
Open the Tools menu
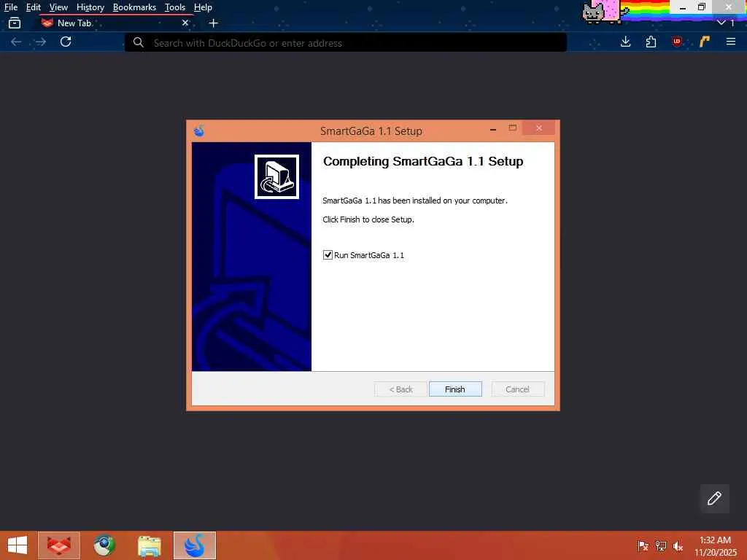pos(175,7)
